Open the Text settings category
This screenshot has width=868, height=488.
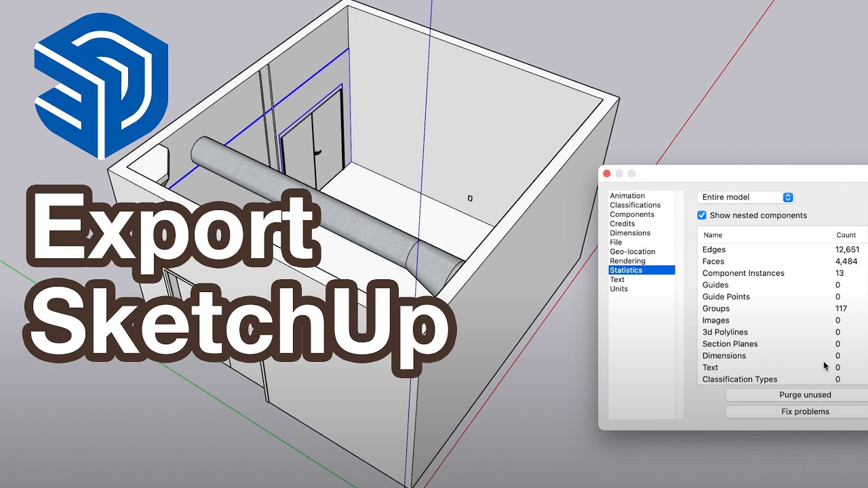(x=617, y=279)
